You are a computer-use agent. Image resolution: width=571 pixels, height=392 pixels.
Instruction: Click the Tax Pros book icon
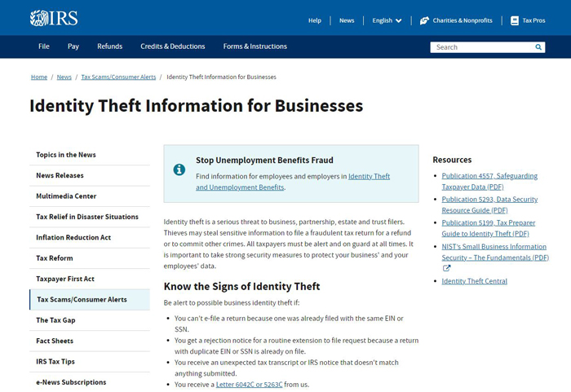click(515, 20)
